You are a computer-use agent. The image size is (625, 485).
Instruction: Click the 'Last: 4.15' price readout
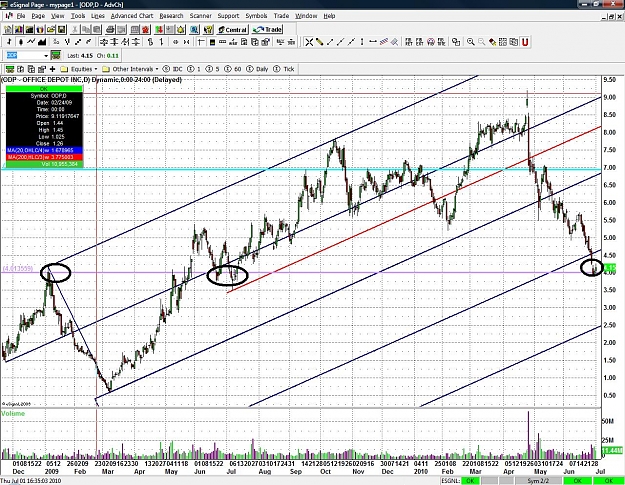tap(80, 56)
